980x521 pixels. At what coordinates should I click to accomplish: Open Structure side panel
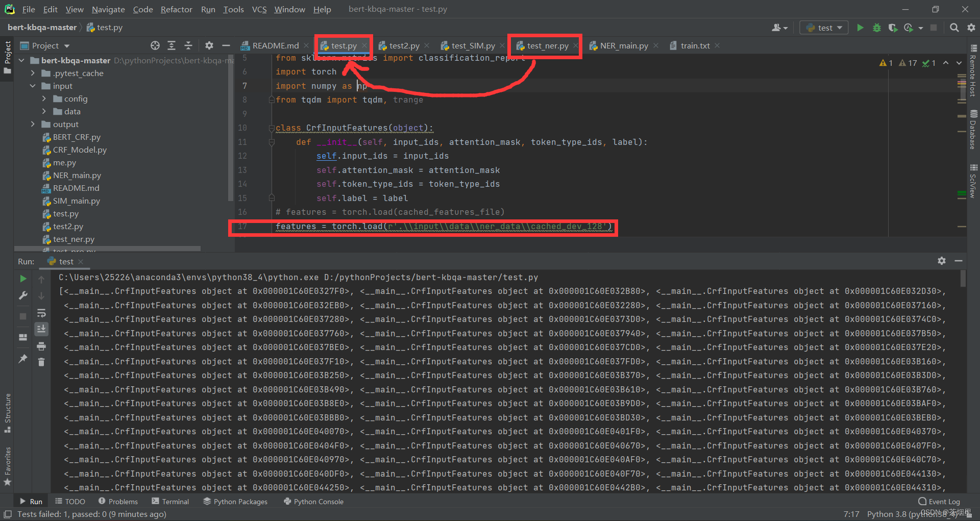tap(7, 413)
